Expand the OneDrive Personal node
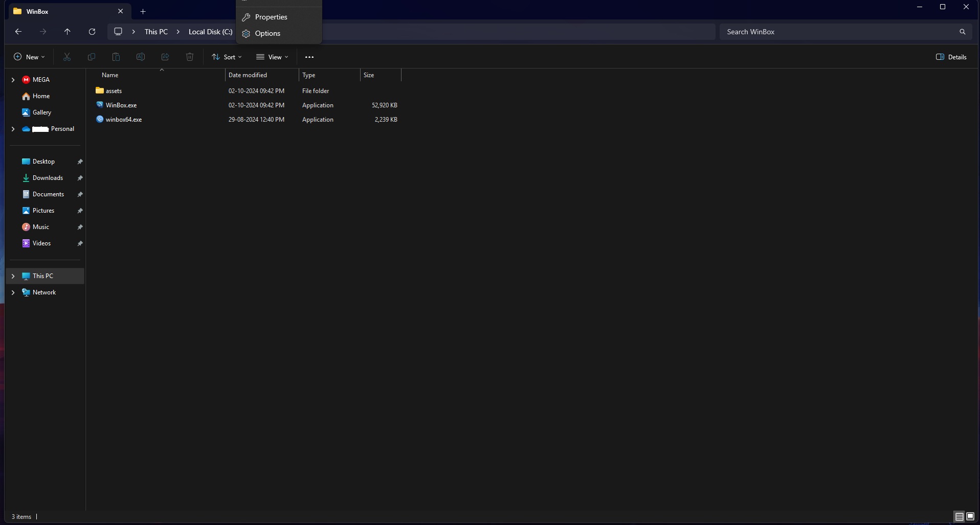The image size is (980, 525). pyautogui.click(x=13, y=129)
